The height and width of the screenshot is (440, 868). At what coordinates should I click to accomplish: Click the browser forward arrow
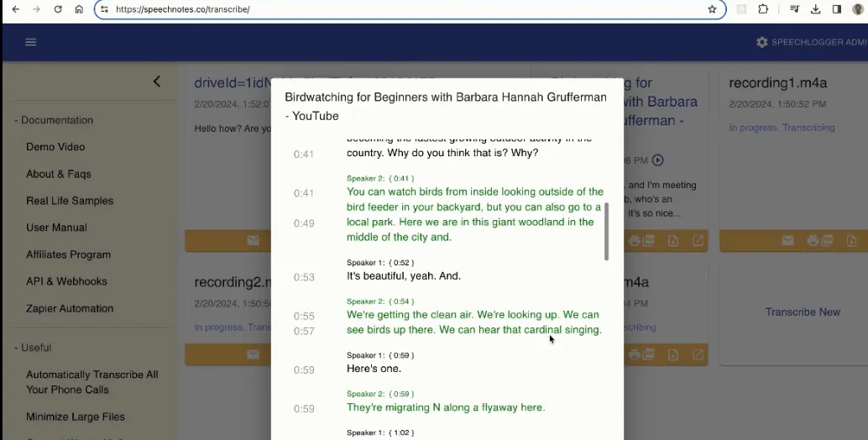[37, 9]
